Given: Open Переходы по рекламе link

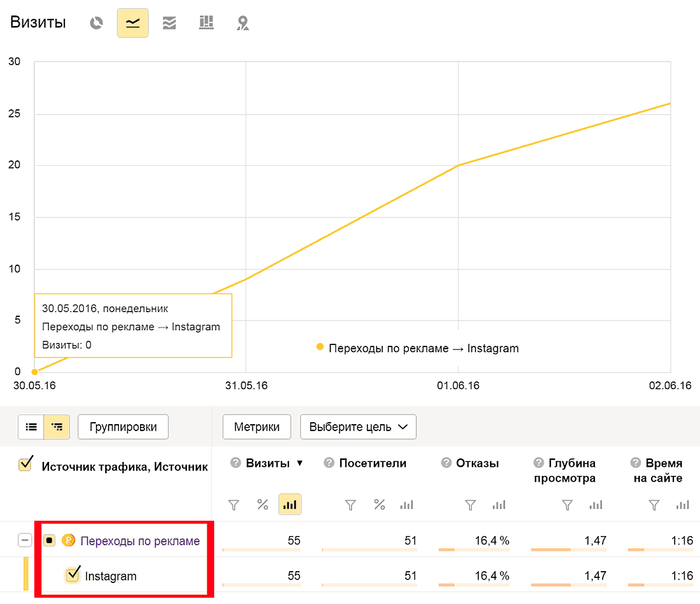Looking at the screenshot, I should tap(140, 541).
